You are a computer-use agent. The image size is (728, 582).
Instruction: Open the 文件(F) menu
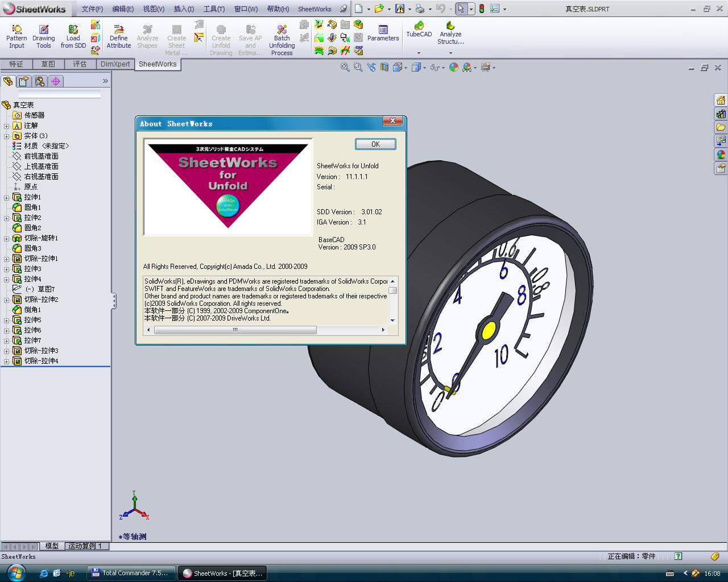pyautogui.click(x=92, y=9)
